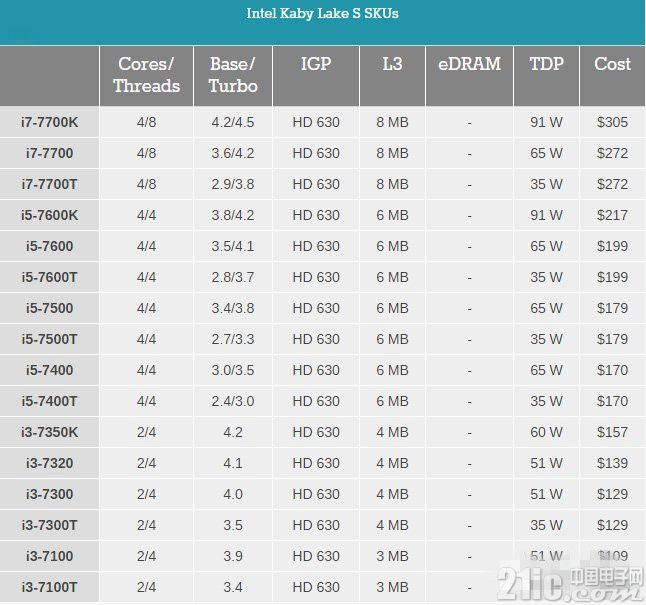
Task: Click the $305 cost cell
Action: pos(612,122)
